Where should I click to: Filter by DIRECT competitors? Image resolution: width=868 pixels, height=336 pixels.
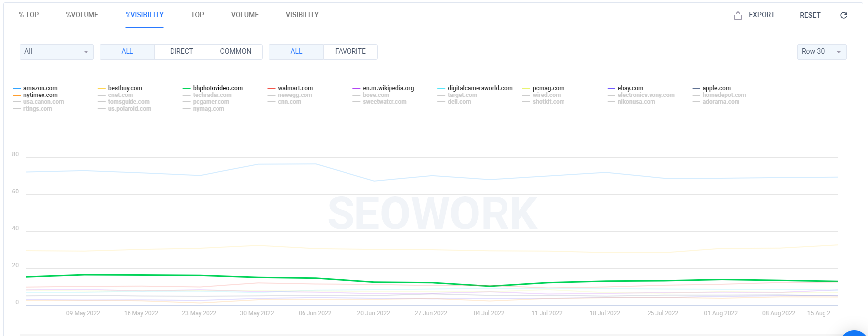181,52
